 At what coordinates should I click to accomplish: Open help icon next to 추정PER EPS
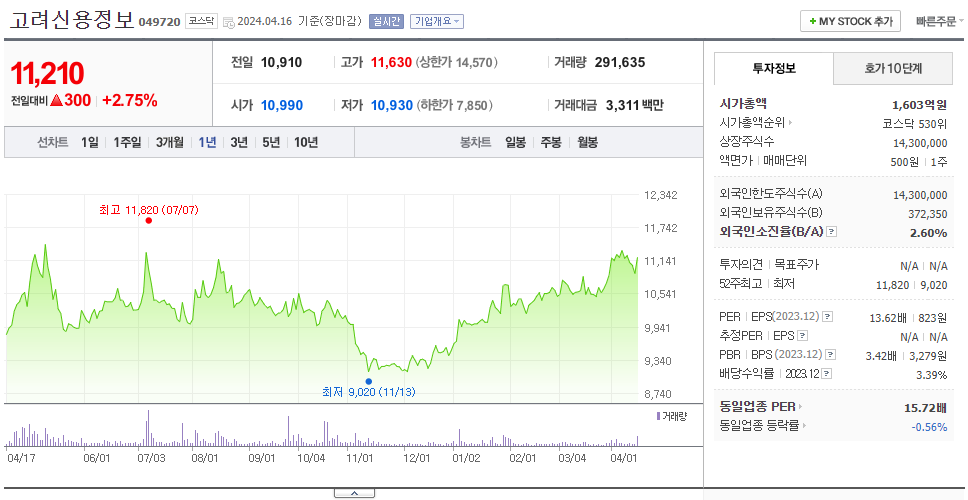coord(802,336)
